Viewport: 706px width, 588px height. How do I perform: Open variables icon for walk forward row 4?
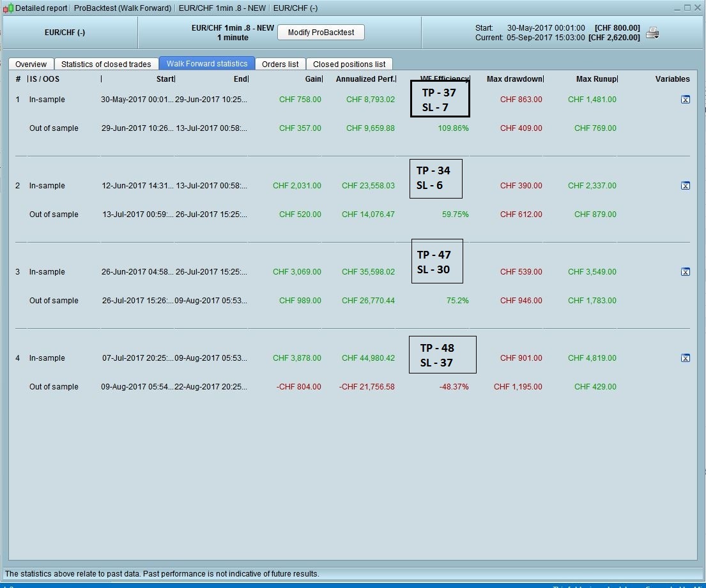(686, 358)
